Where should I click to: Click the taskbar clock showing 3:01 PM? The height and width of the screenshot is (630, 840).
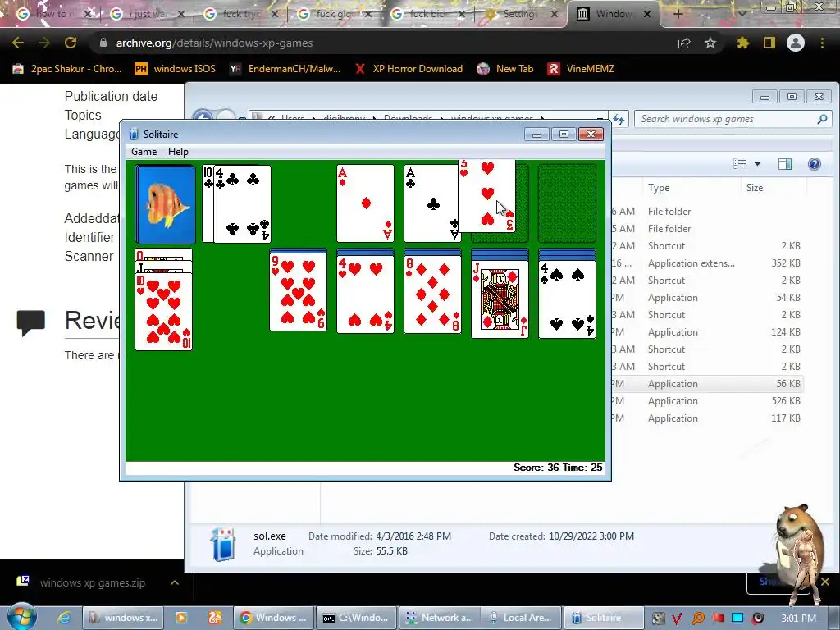[x=798, y=619]
